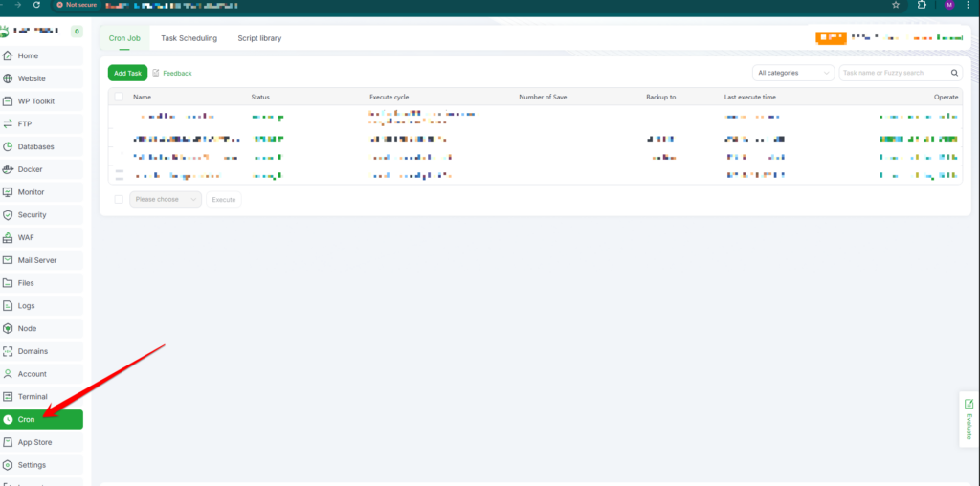Click the Databases sidebar icon
This screenshot has width=980, height=486.
[8, 146]
